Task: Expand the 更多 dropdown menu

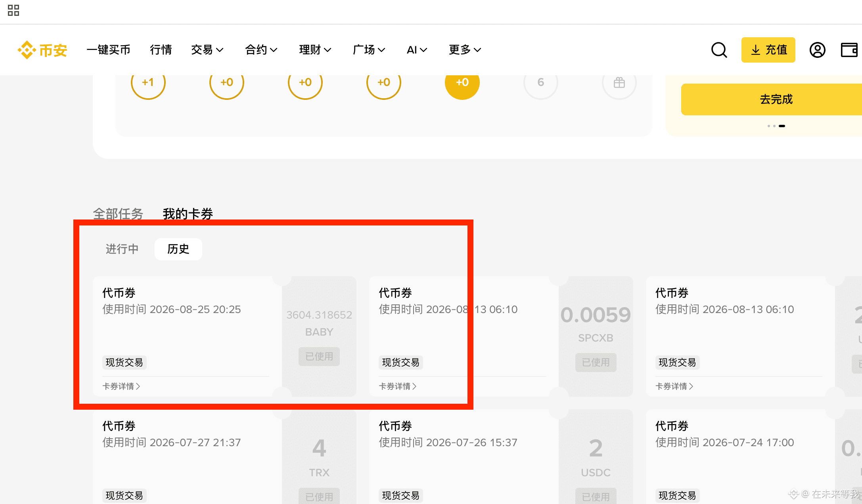Action: (465, 50)
